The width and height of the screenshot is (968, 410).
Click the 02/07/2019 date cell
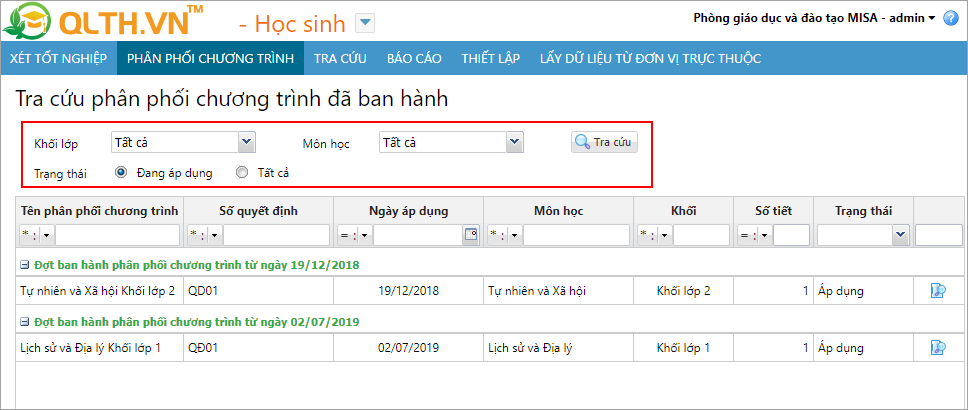click(x=409, y=348)
